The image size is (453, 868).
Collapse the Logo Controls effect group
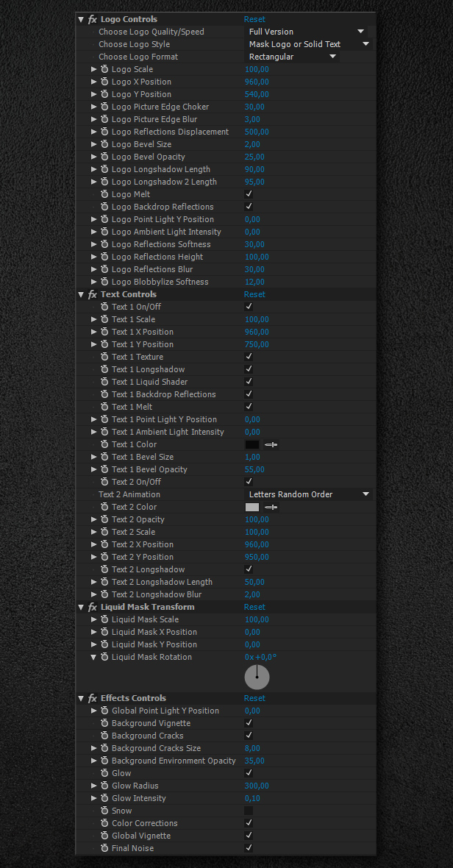(x=81, y=19)
